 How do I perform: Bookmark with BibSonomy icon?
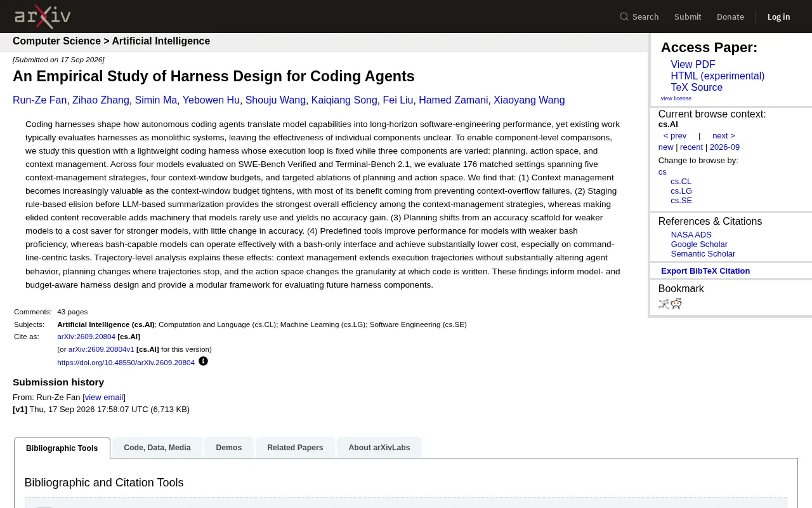(x=664, y=304)
